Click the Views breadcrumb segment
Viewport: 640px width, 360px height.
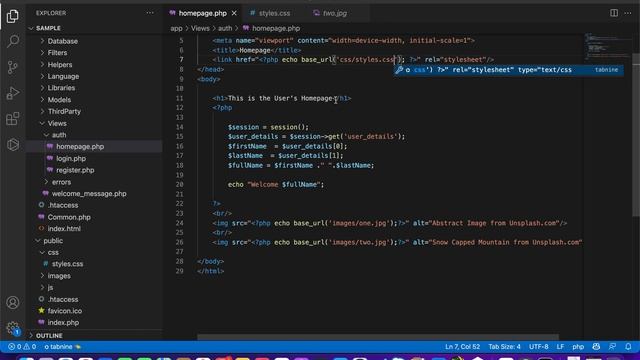click(x=200, y=28)
